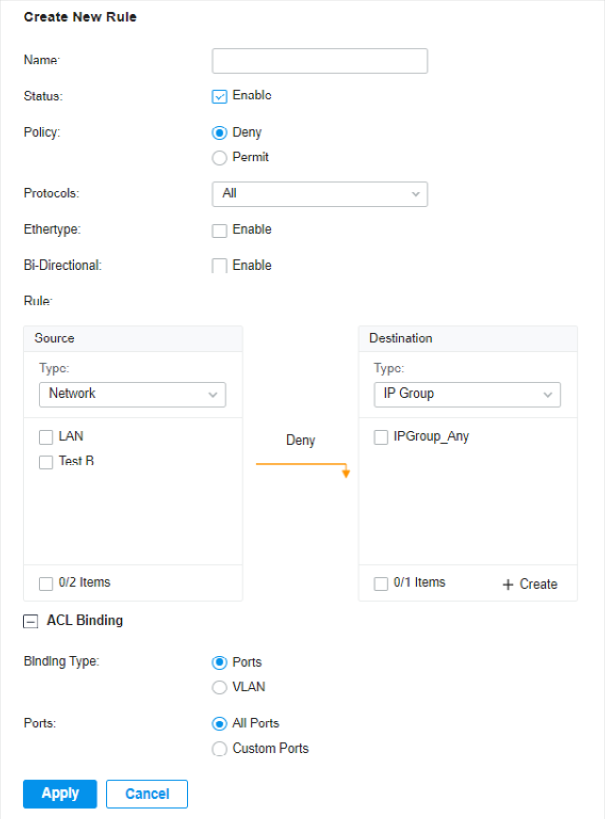Select the All Ports option
Screen dimensions: 605x819
click(x=219, y=724)
